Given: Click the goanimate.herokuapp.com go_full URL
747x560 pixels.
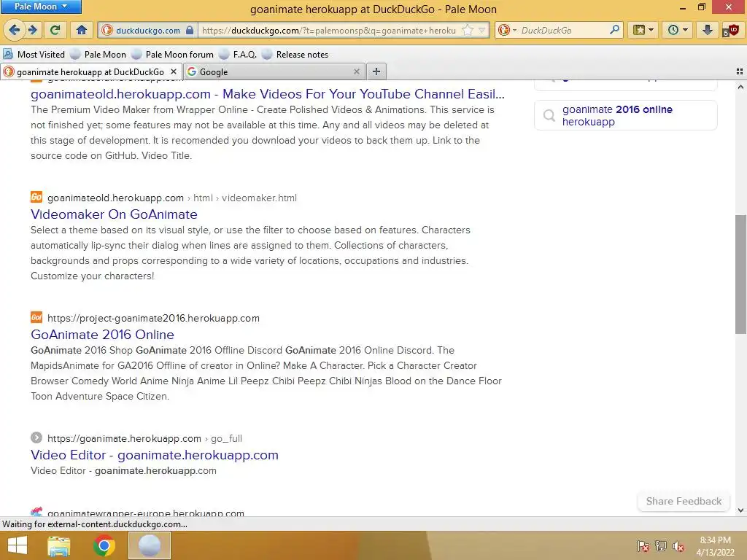Looking at the screenshot, I should (145, 438).
